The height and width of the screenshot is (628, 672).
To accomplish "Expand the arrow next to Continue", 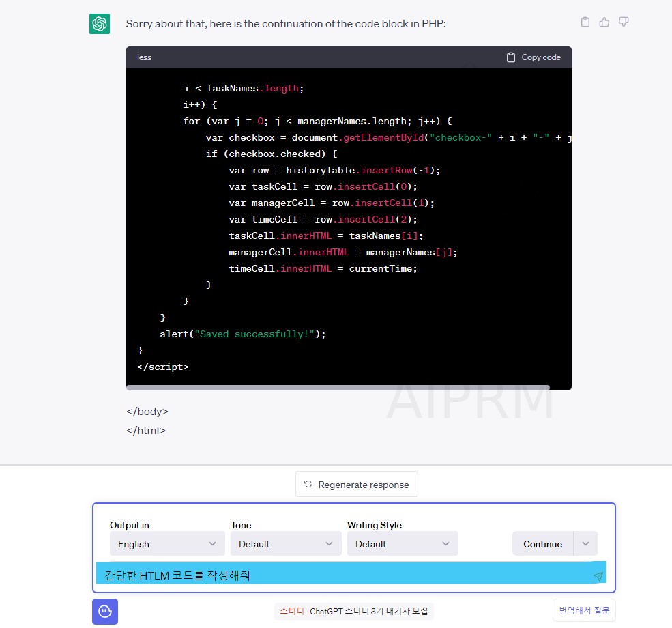I will coord(585,543).
